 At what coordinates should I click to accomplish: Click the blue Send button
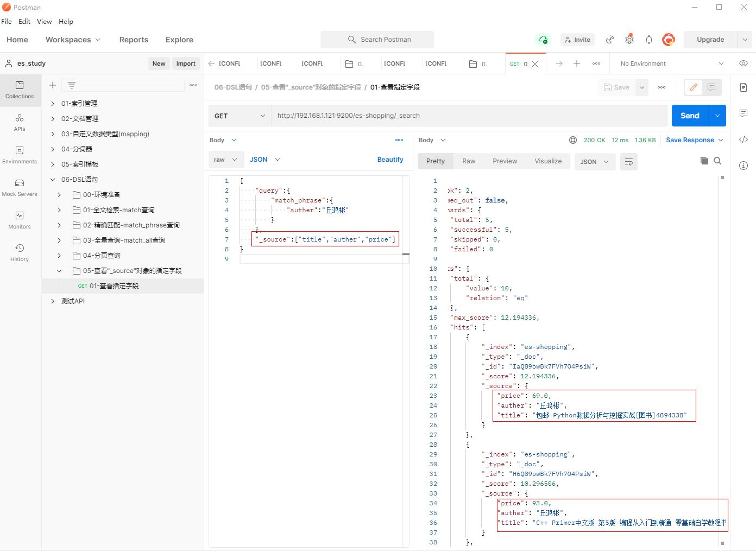[x=690, y=116]
